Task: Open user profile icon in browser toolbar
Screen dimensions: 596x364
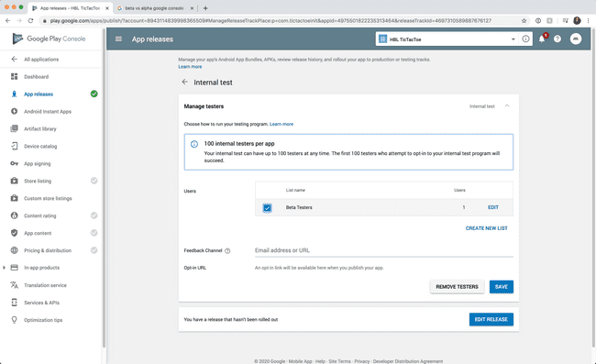Action: coord(577,20)
